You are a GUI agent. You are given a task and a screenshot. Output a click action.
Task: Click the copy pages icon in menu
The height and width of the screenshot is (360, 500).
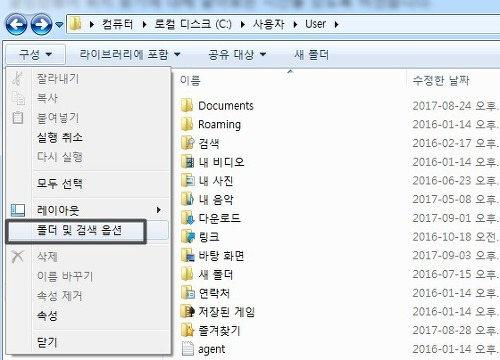(x=18, y=98)
